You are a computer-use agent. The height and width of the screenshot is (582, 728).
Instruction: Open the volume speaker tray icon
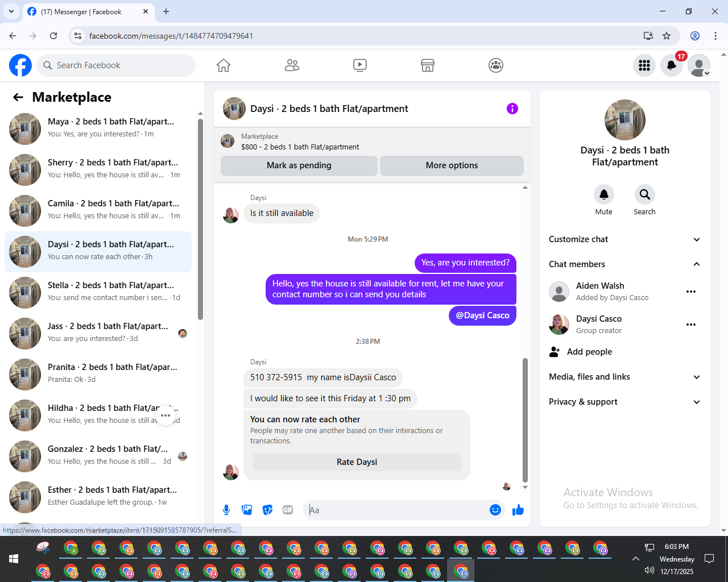pos(649,571)
